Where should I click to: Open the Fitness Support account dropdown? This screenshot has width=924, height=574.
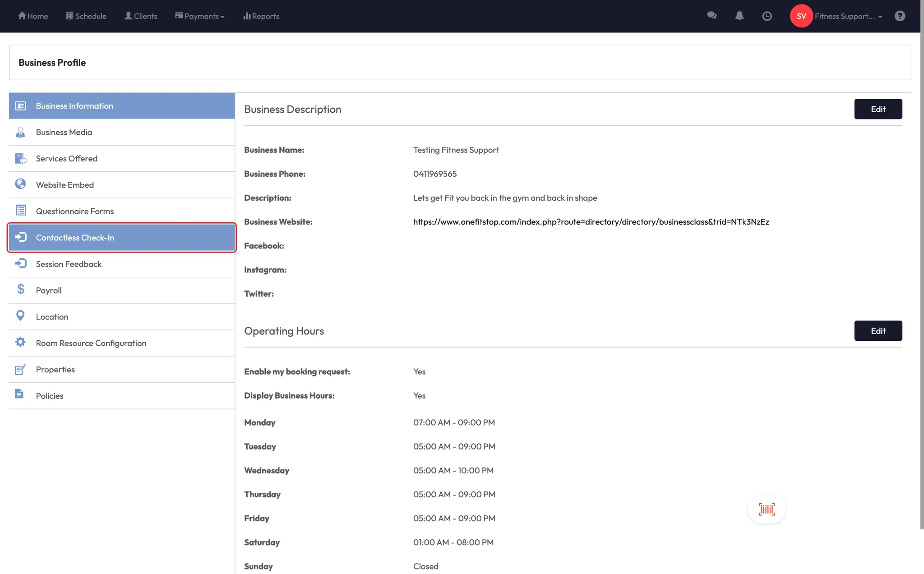pyautogui.click(x=848, y=16)
